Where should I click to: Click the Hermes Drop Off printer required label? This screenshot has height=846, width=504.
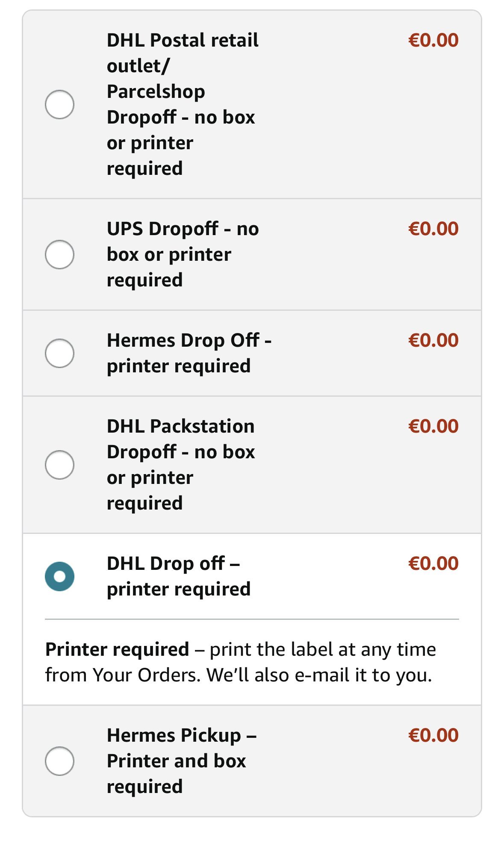coord(188,353)
